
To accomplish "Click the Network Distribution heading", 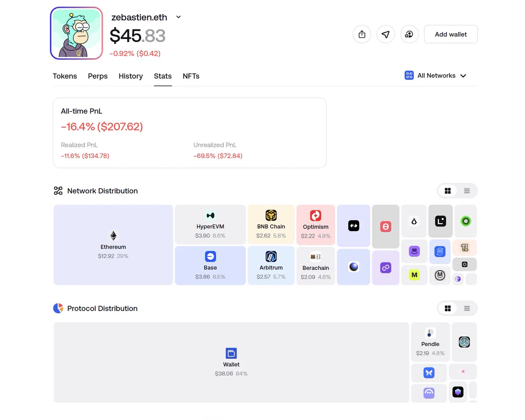I will pyautogui.click(x=102, y=191).
